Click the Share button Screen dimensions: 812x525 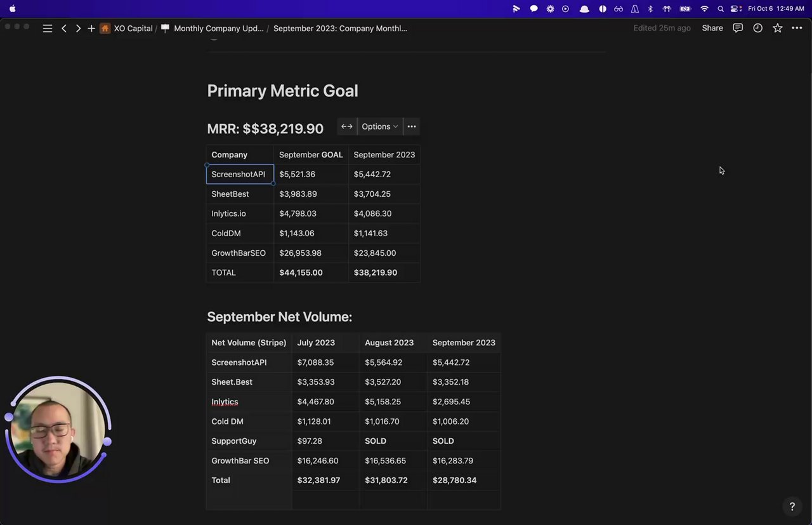click(x=712, y=28)
